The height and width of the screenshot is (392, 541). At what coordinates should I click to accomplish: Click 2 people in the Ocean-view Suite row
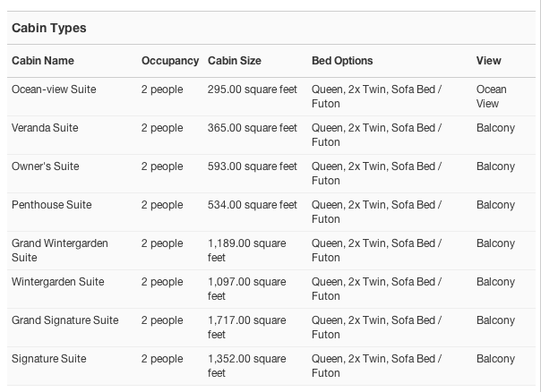click(x=162, y=89)
